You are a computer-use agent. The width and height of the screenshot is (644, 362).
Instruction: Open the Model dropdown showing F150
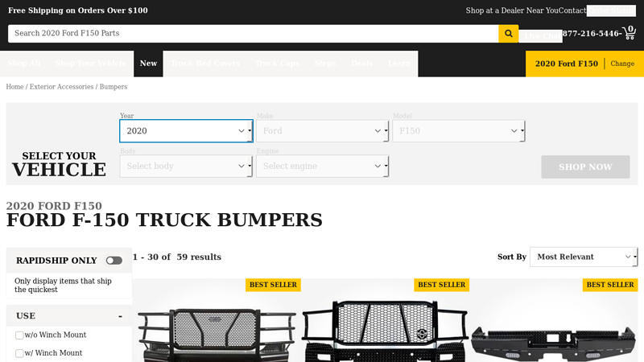(x=459, y=131)
